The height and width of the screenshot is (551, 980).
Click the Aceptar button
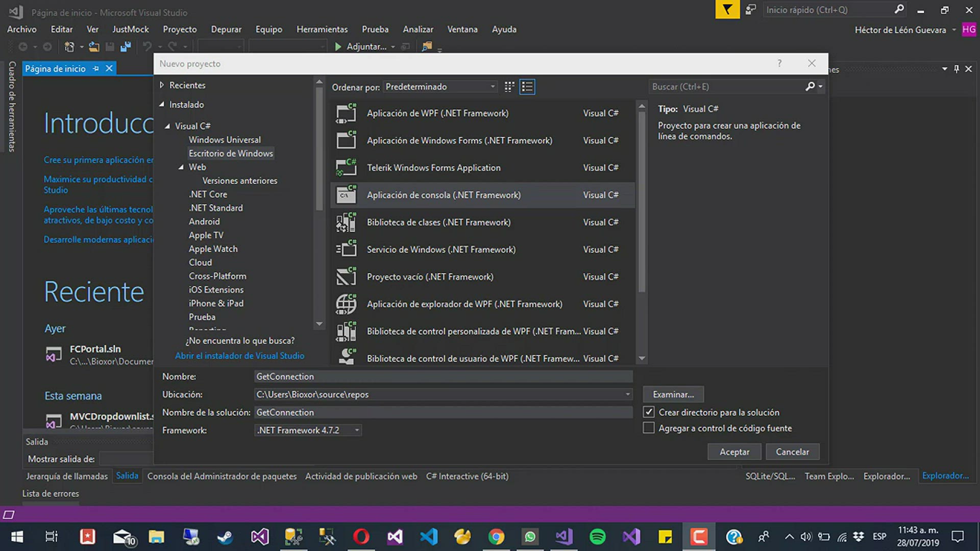[734, 452]
